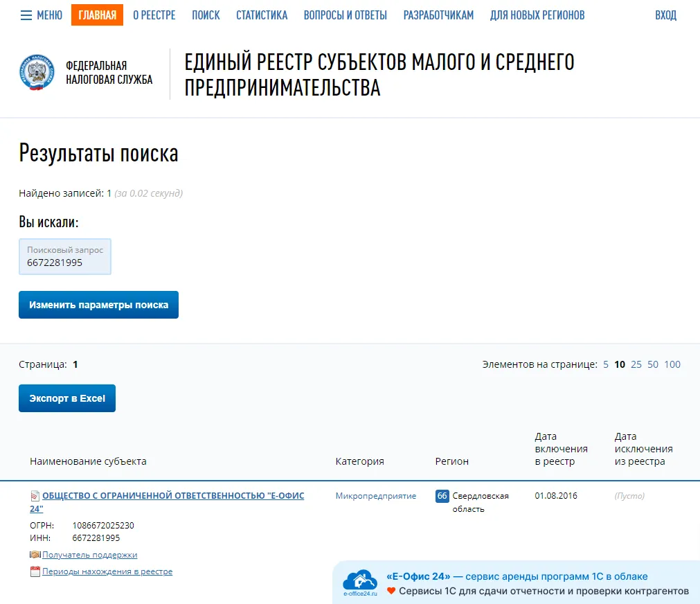Set items per page to 25

(636, 364)
